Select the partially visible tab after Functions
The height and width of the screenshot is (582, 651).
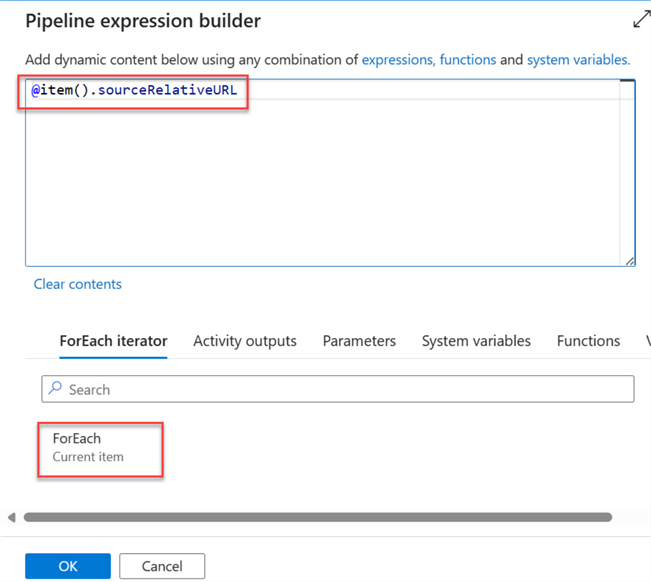click(x=647, y=341)
